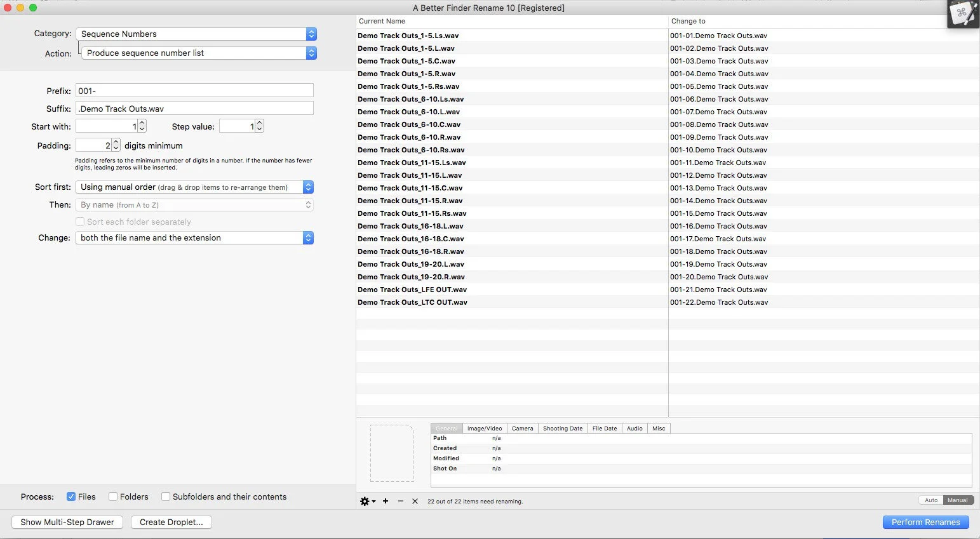The image size is (980, 539).
Task: Select row Demo Track Outs_1-5.Ls.wav
Action: (x=511, y=36)
